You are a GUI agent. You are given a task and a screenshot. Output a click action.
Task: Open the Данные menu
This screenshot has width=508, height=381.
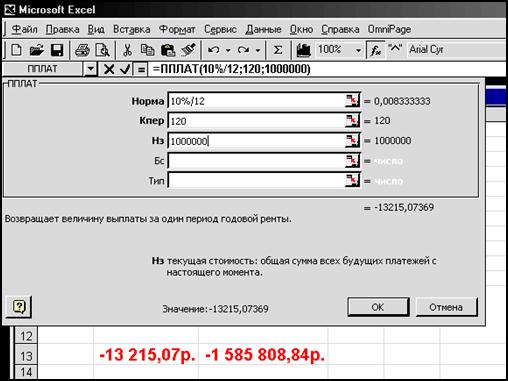[x=263, y=30]
